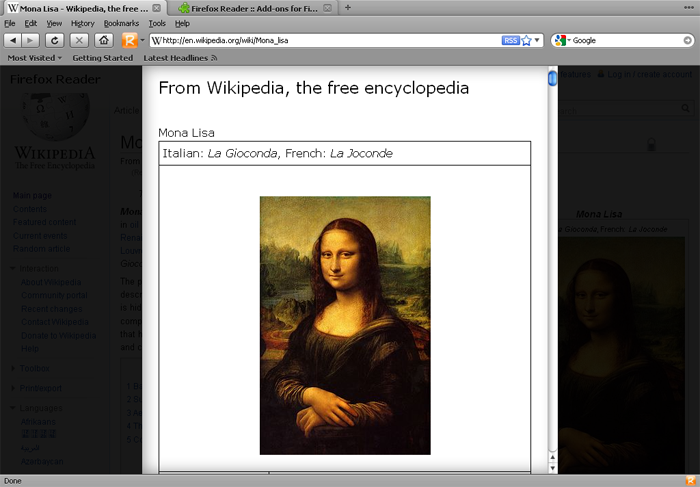
Task: Open a new tab with plus button
Action: (x=348, y=8)
